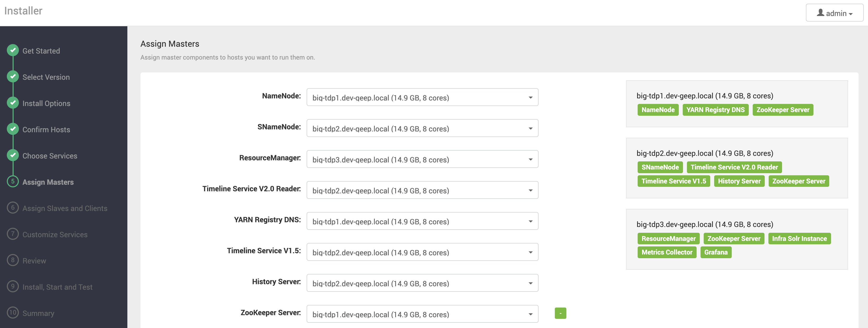This screenshot has width=868, height=328.
Task: Select the Assign Masters step in sidebar
Action: (48, 181)
